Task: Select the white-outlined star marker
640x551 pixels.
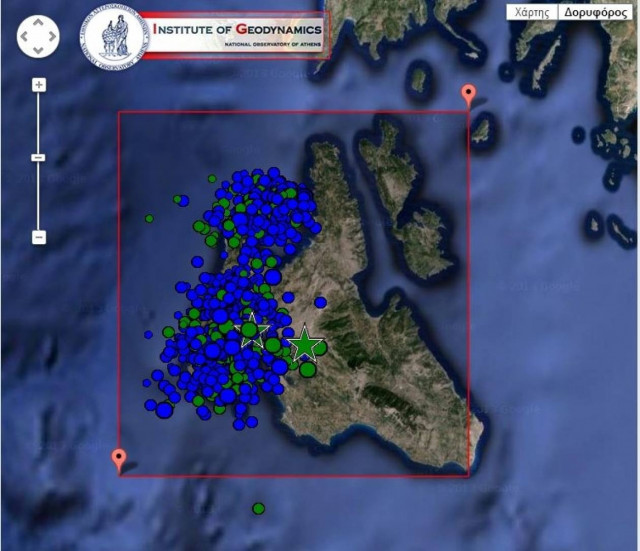Action: click(254, 329)
